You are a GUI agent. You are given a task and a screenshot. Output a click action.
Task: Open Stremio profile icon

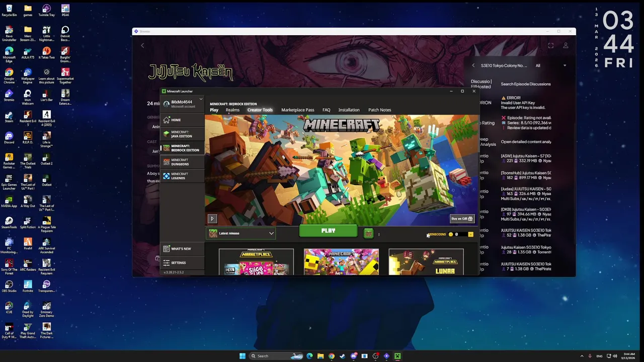[x=566, y=46]
